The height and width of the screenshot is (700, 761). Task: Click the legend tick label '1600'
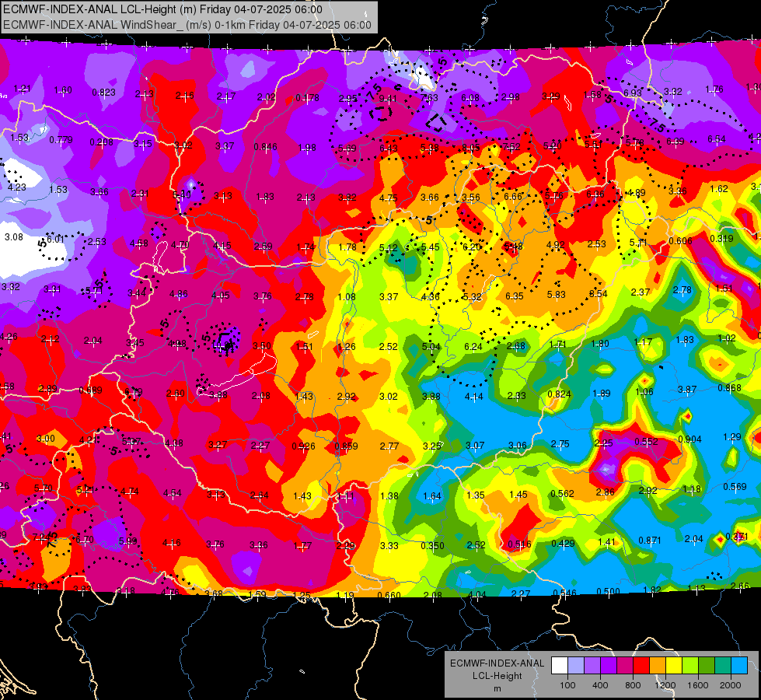(697, 685)
